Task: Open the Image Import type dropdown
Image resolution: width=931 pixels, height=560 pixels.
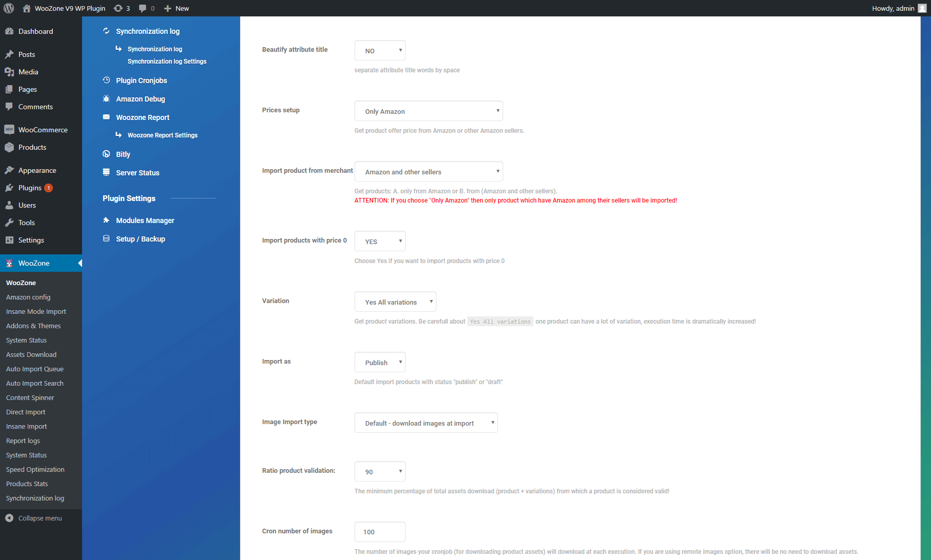Action: click(x=426, y=423)
